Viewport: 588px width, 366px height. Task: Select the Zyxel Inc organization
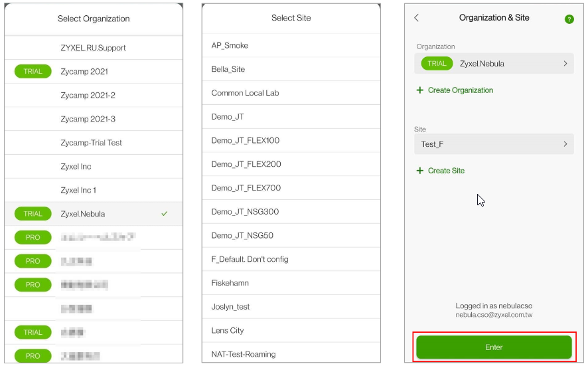point(76,167)
